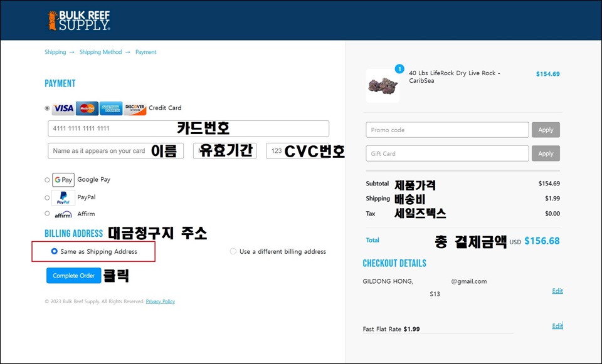Screen dimensions: 602x364
Task: Select the Credit Card payment radio button
Action: [x=47, y=108]
